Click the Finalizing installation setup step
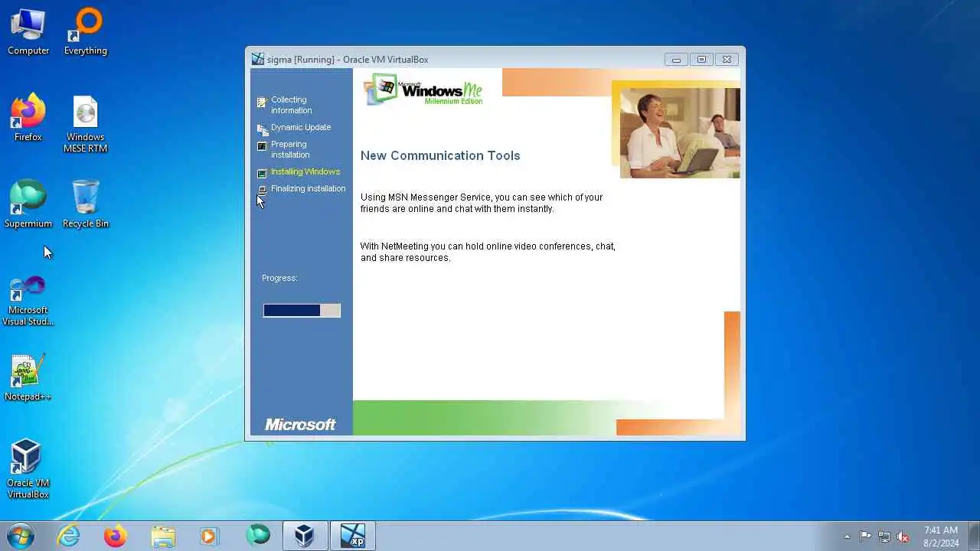This screenshot has width=980, height=551. (309, 188)
